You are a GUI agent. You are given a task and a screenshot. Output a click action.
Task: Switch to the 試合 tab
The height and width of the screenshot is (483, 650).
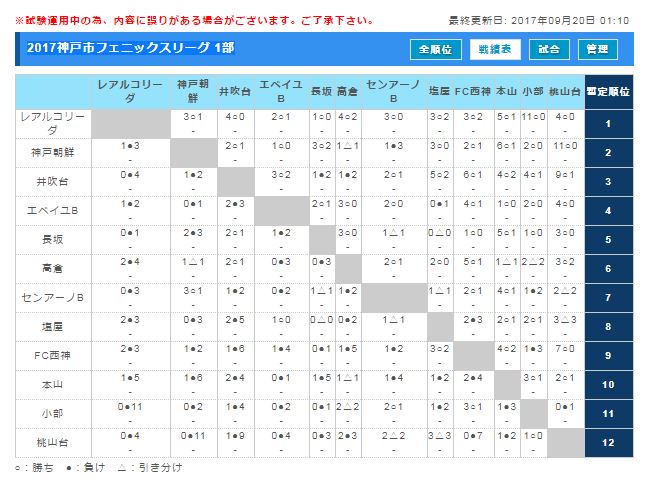[x=549, y=50]
